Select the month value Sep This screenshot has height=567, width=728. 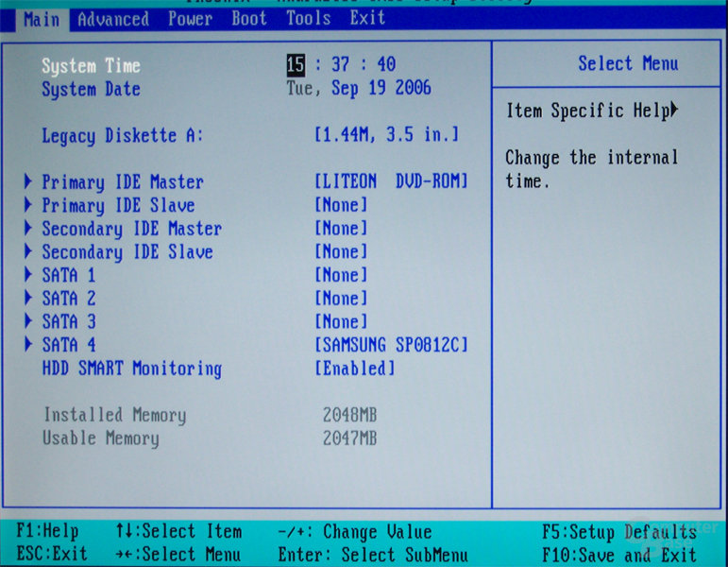point(345,88)
